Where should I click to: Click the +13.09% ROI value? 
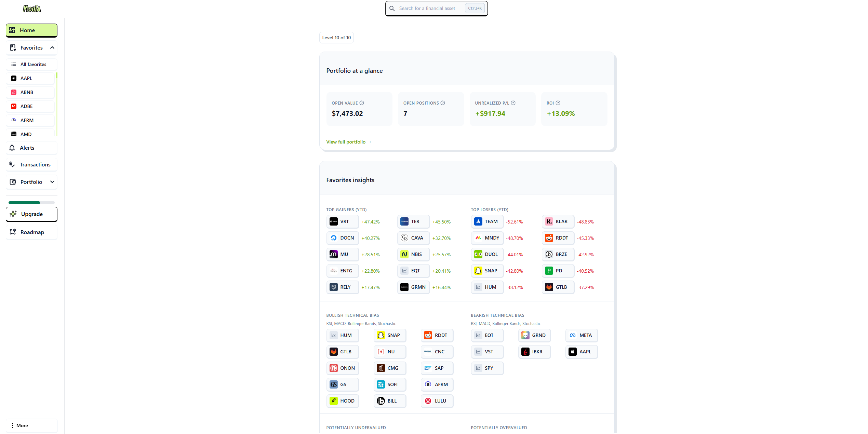(x=561, y=113)
